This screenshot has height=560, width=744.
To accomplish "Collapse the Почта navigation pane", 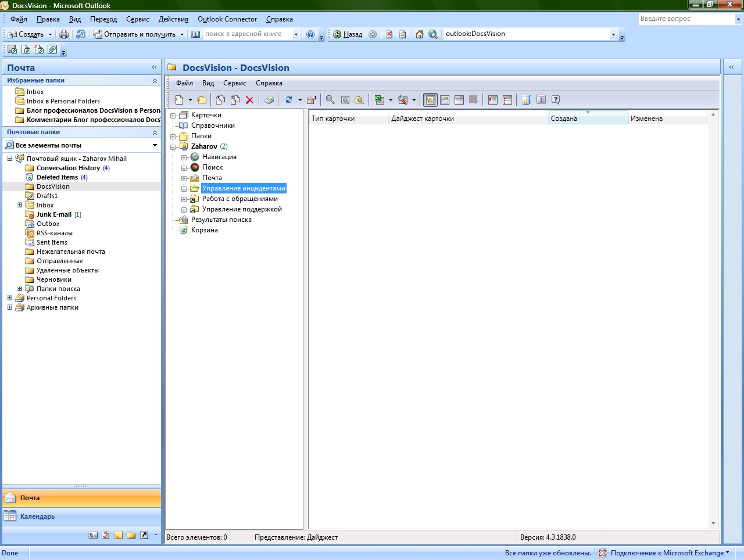I will coord(154,67).
